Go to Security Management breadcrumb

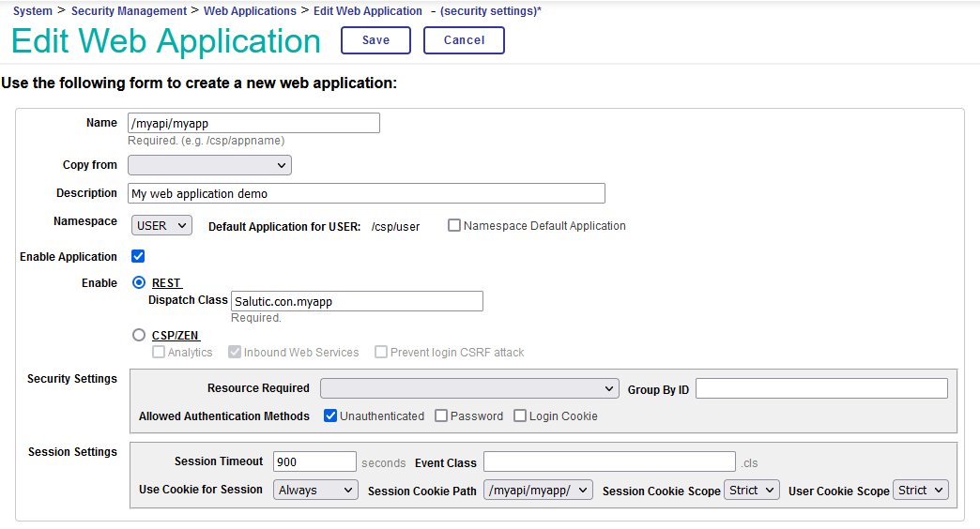pyautogui.click(x=129, y=11)
